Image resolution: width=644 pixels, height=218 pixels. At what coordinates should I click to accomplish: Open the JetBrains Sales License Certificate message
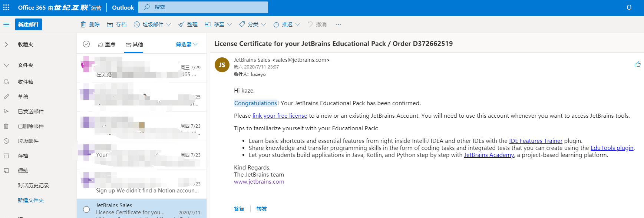tap(142, 208)
